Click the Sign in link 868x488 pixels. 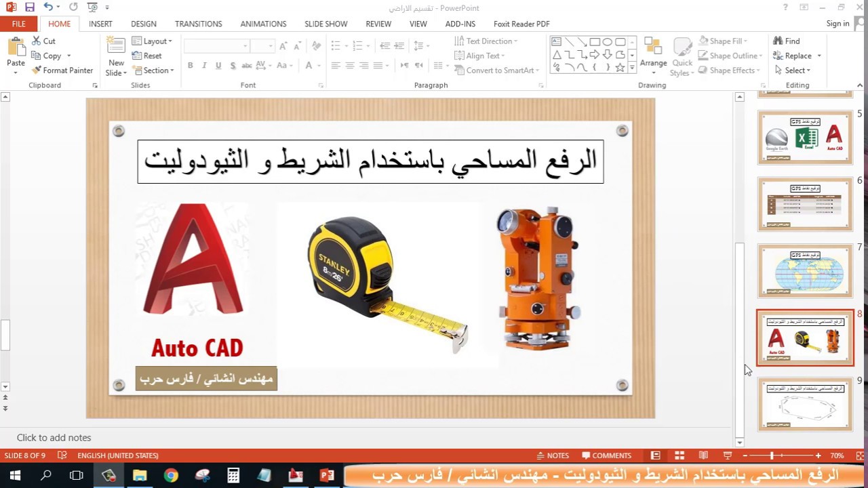coord(837,24)
